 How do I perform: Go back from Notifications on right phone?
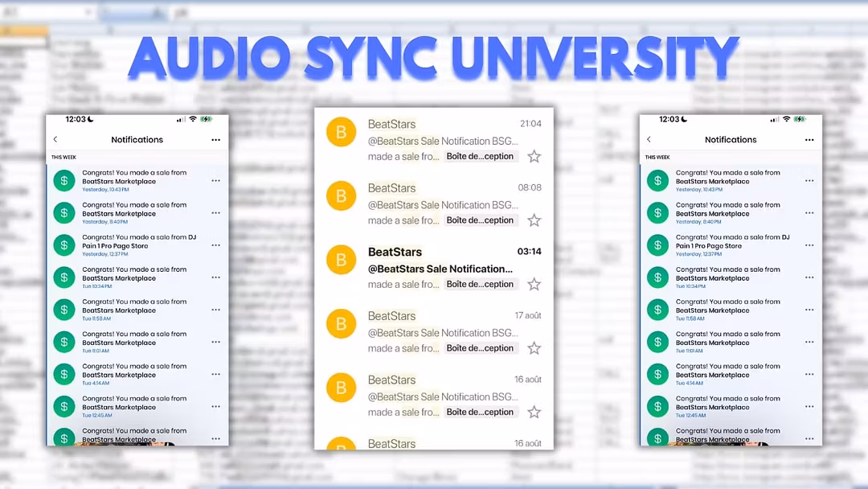pos(649,140)
